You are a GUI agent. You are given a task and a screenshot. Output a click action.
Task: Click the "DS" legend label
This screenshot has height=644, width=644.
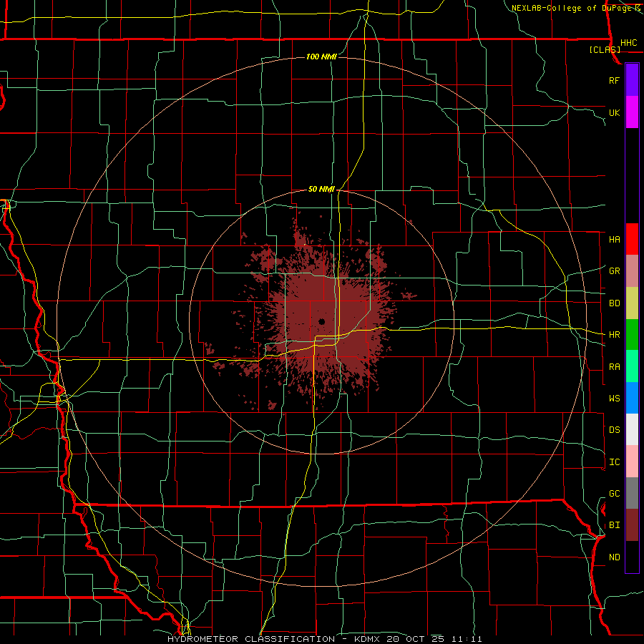click(x=614, y=430)
